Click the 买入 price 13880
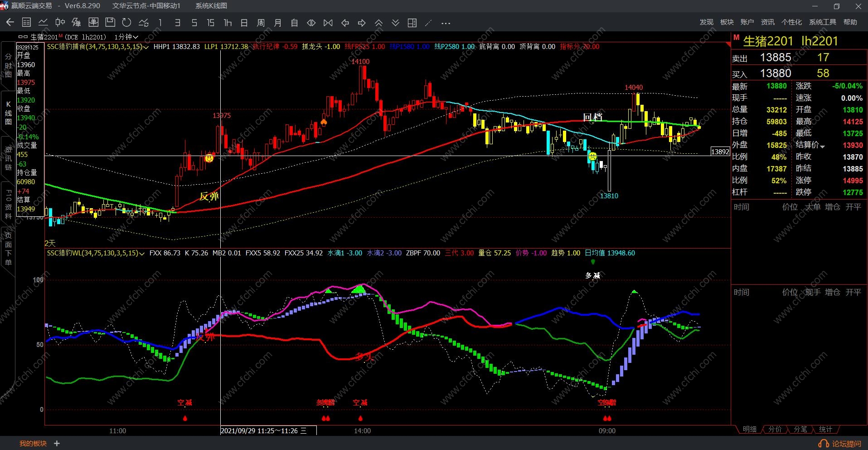The width and height of the screenshot is (868, 450). pyautogui.click(x=776, y=73)
